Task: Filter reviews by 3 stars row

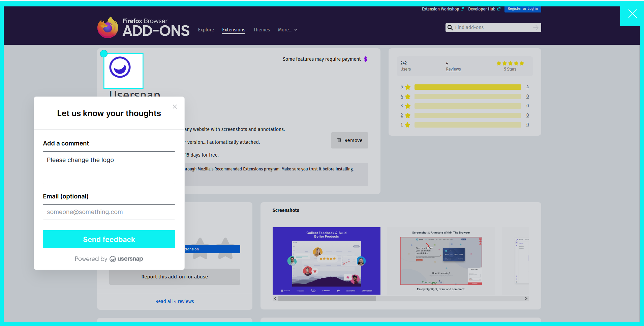Action: 465,106
